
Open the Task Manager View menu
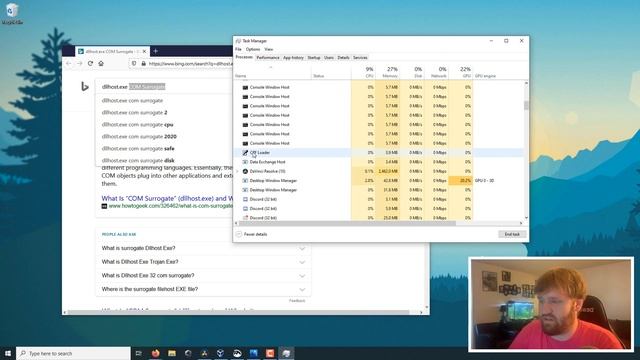point(269,49)
